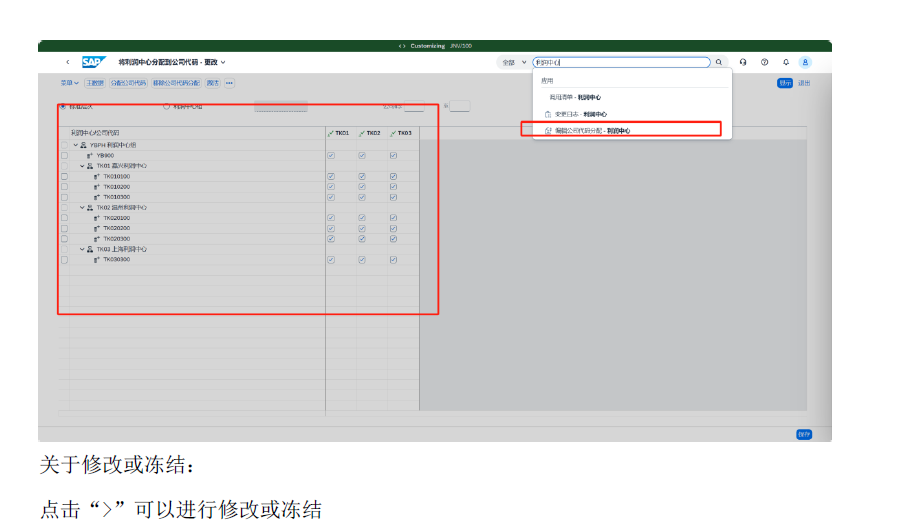Open the notifications bell
Viewport: 904px width, 527px height.
click(786, 62)
